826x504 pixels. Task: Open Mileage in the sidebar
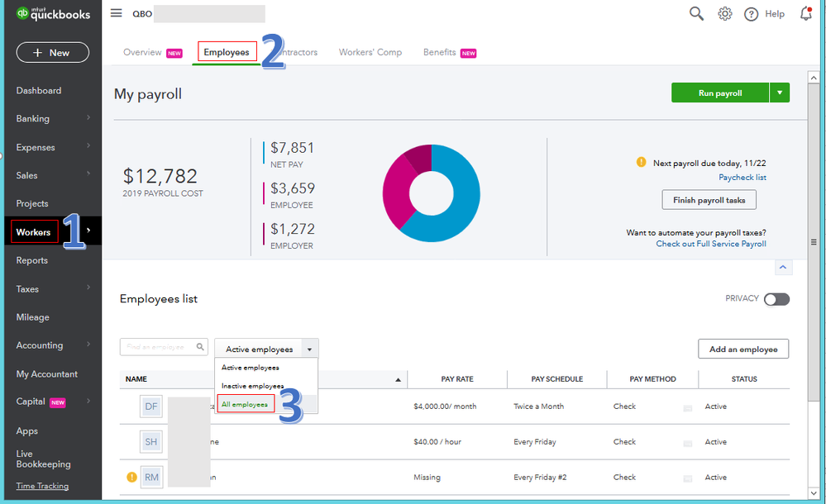click(33, 317)
